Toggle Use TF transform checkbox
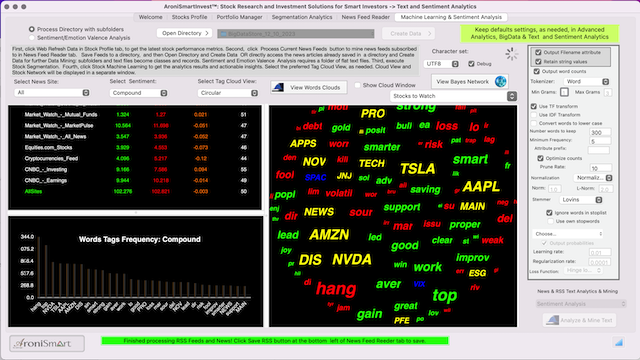The height and width of the screenshot is (360, 640). click(x=533, y=106)
